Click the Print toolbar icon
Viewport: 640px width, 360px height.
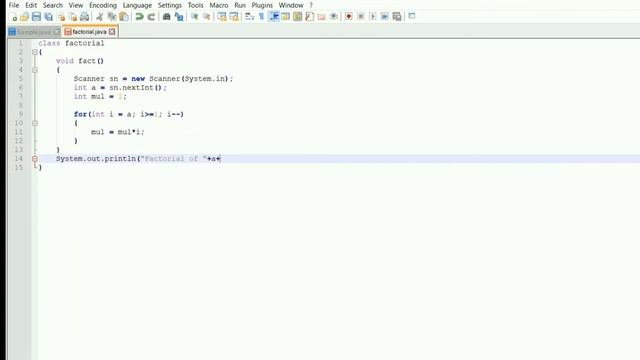[84, 17]
